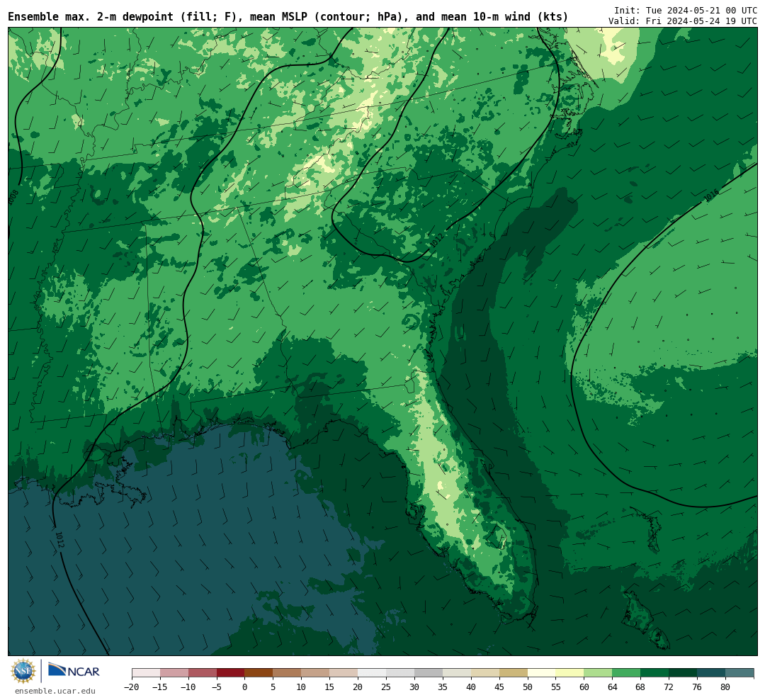
Task: Click the Init time label
Action: (686, 10)
